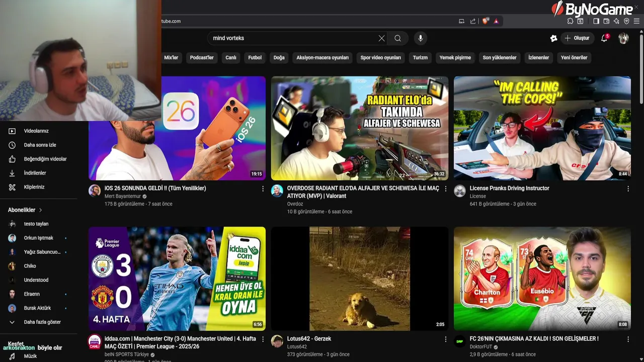The width and height of the screenshot is (644, 362).
Task: Select the İzlenenler filter chip
Action: 538,58
